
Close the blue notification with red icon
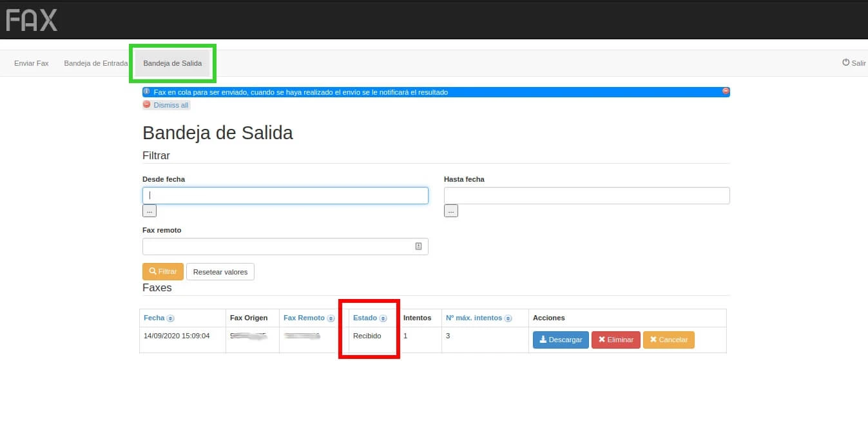coord(726,92)
